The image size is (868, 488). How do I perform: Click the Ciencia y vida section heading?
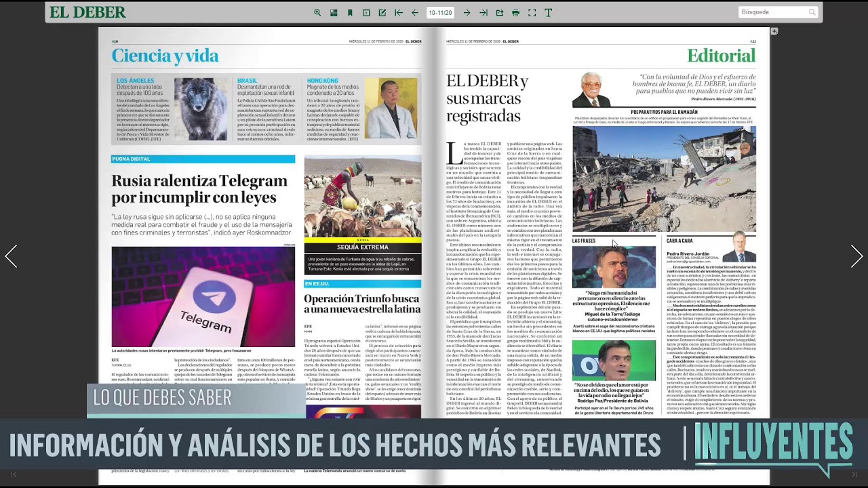coord(165,56)
